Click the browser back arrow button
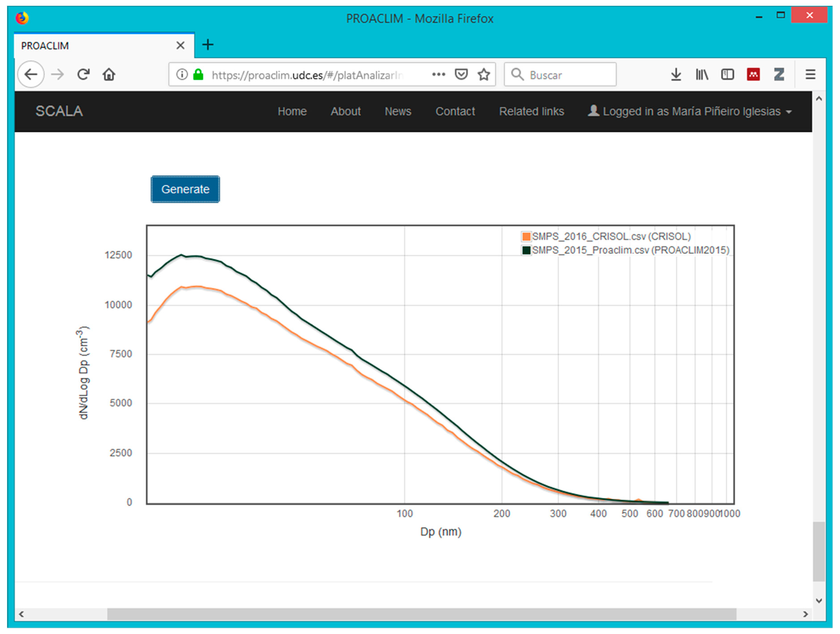The height and width of the screenshot is (634, 840). 31,74
